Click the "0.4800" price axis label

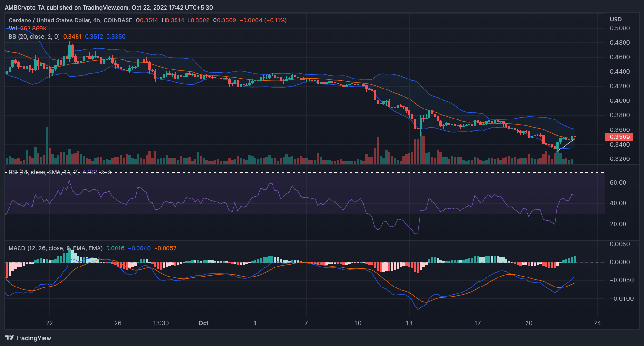point(619,43)
